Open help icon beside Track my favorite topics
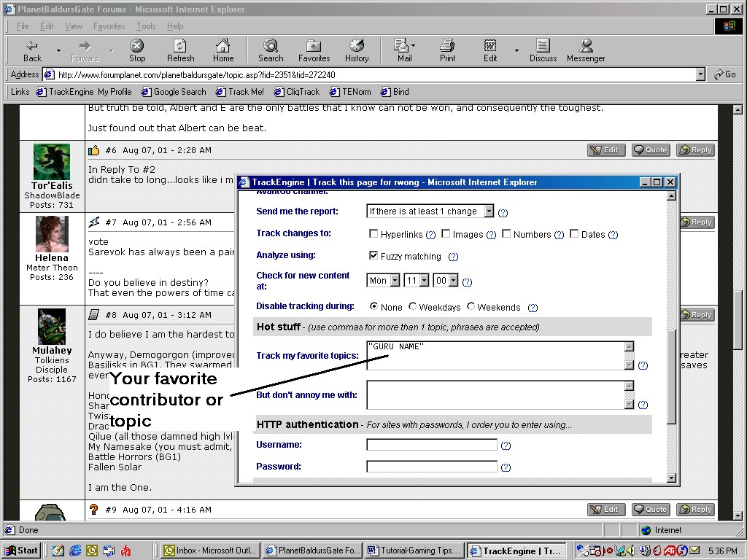 643,365
